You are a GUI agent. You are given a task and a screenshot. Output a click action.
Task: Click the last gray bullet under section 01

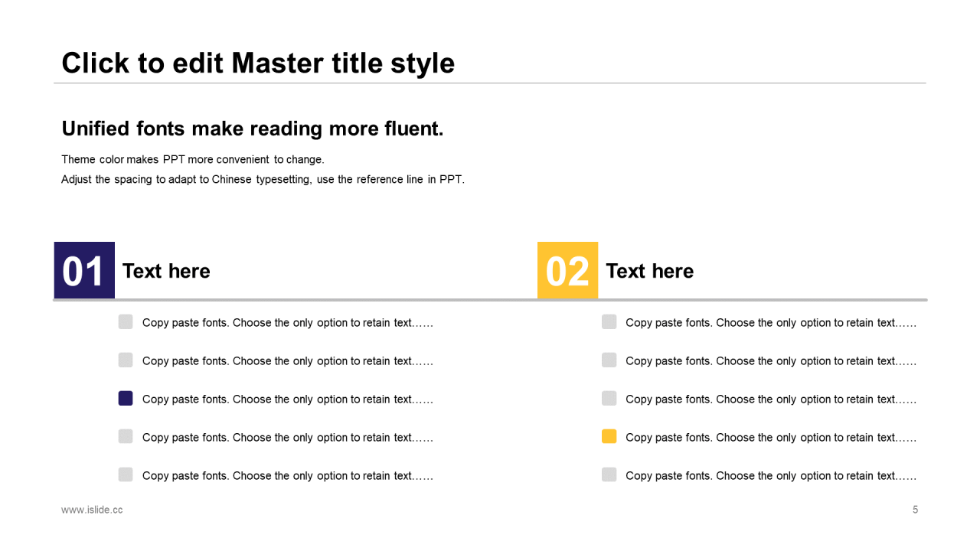tap(126, 474)
